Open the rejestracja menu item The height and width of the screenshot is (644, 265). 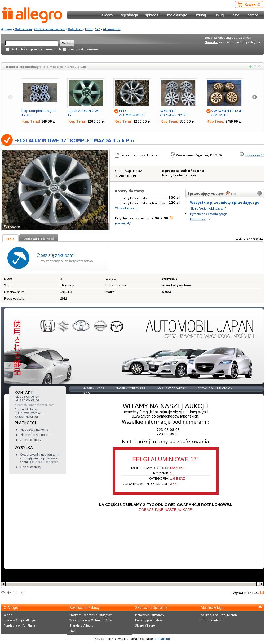tap(129, 15)
